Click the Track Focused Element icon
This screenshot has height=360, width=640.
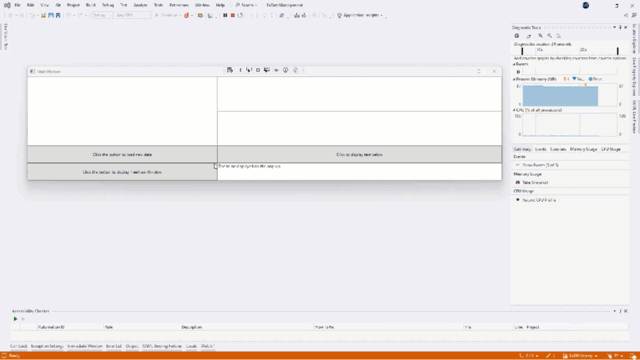point(267,70)
